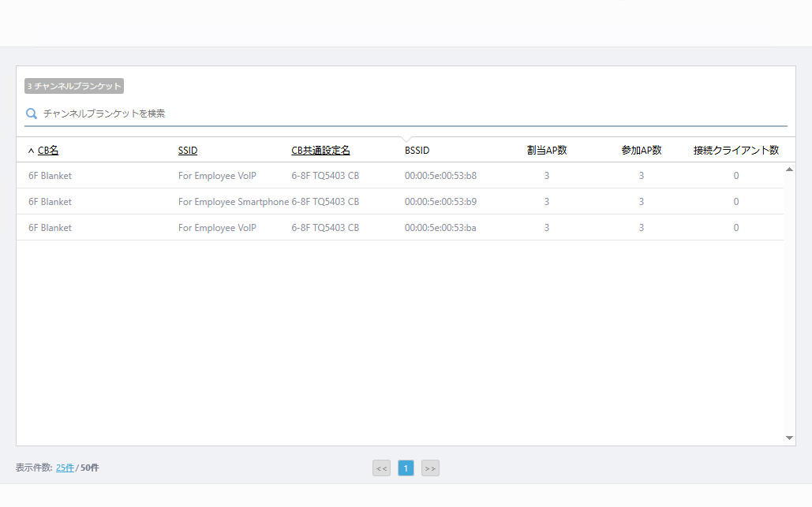Click the BSSID column header
Viewport: 812px width, 507px height.
click(x=417, y=150)
